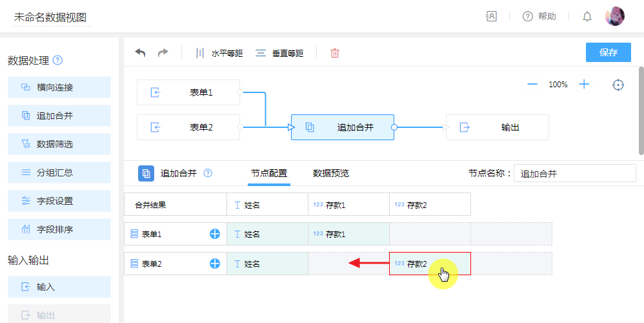
Task: Click the help icon beside 数据处理
Action: pos(57,61)
